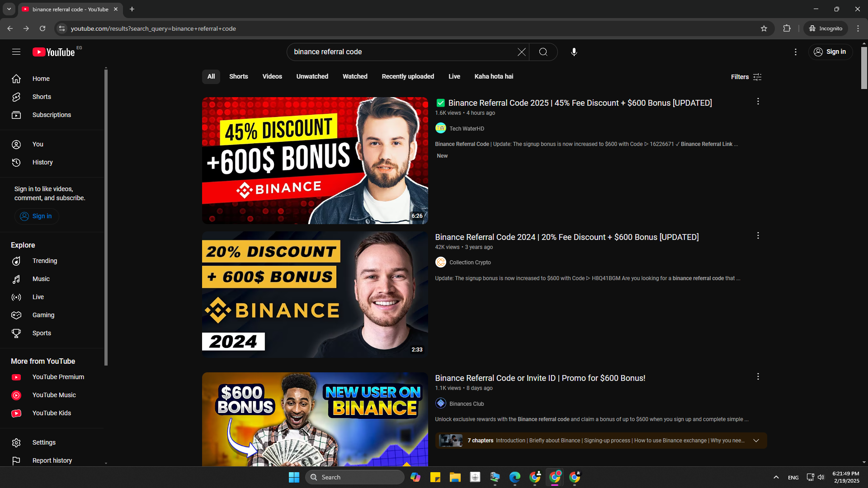Select the Live filter chip
The height and width of the screenshot is (488, 868).
tap(454, 76)
